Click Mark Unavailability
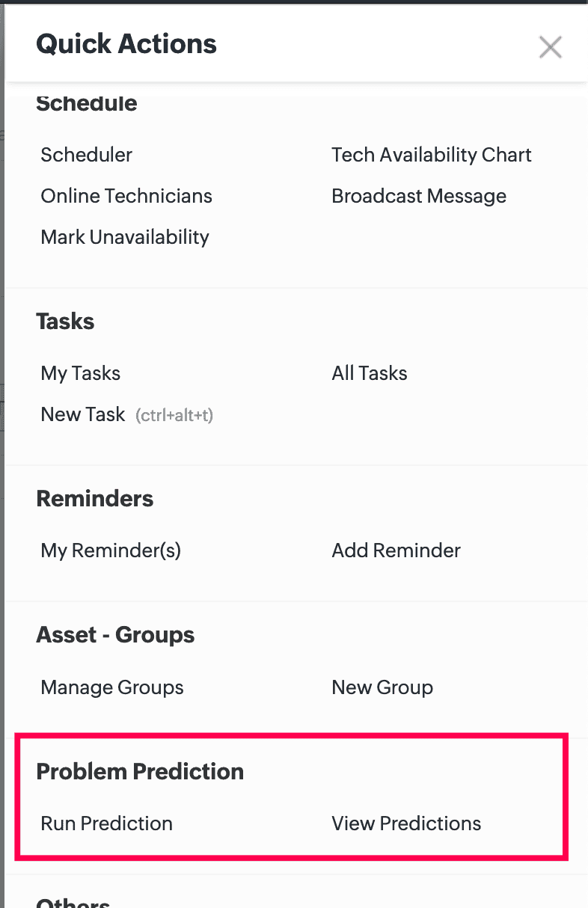The width and height of the screenshot is (588, 908). click(125, 237)
